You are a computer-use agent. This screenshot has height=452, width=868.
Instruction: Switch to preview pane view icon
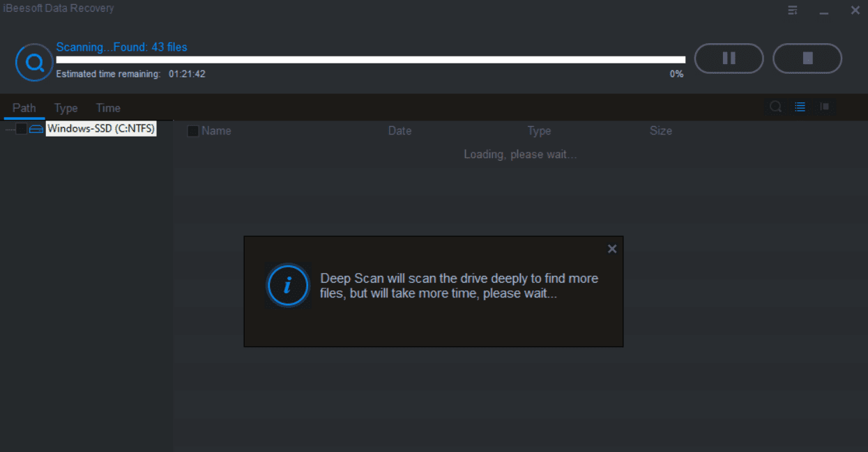tap(824, 107)
